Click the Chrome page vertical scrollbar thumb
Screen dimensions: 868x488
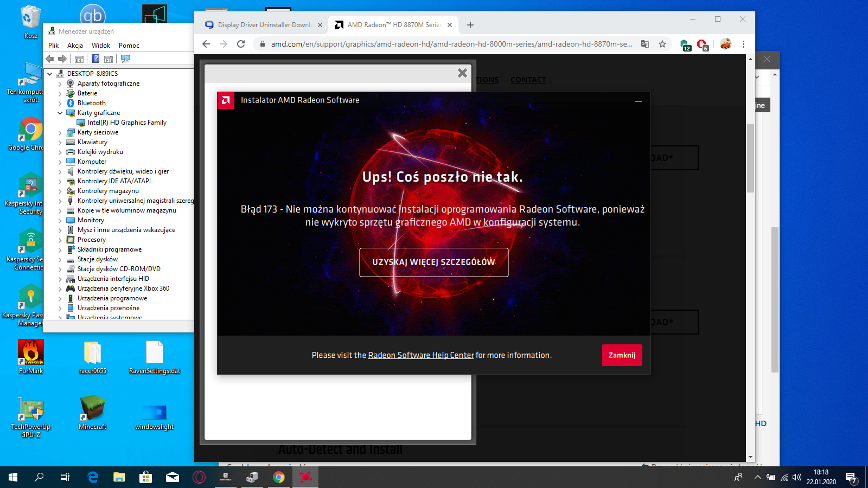pyautogui.click(x=750, y=158)
